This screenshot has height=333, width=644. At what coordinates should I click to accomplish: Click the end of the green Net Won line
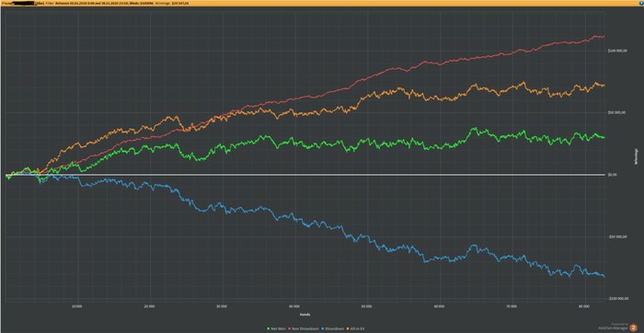604,138
